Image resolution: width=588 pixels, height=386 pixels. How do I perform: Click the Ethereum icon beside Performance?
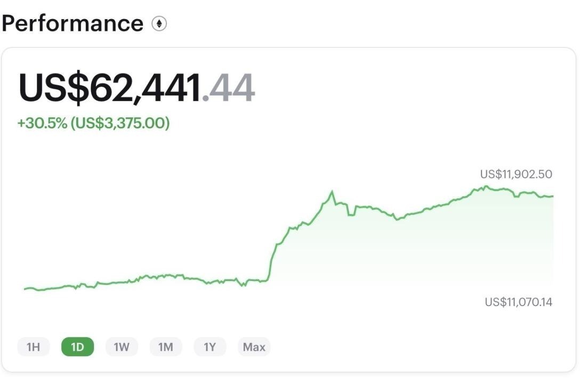[x=159, y=24]
